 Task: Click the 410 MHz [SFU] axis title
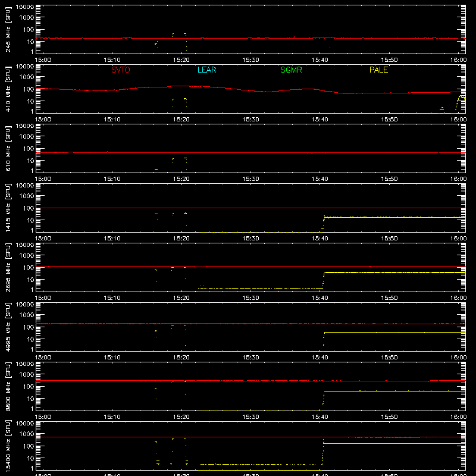coord(8,89)
